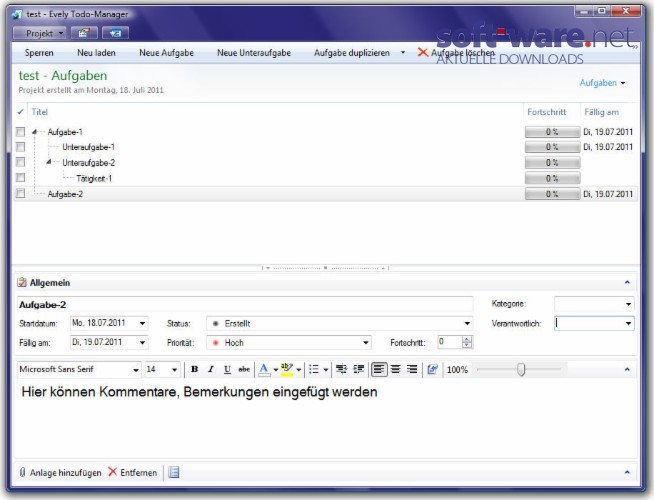
Task: Collapse the text editor toolbar section
Action: click(x=627, y=369)
